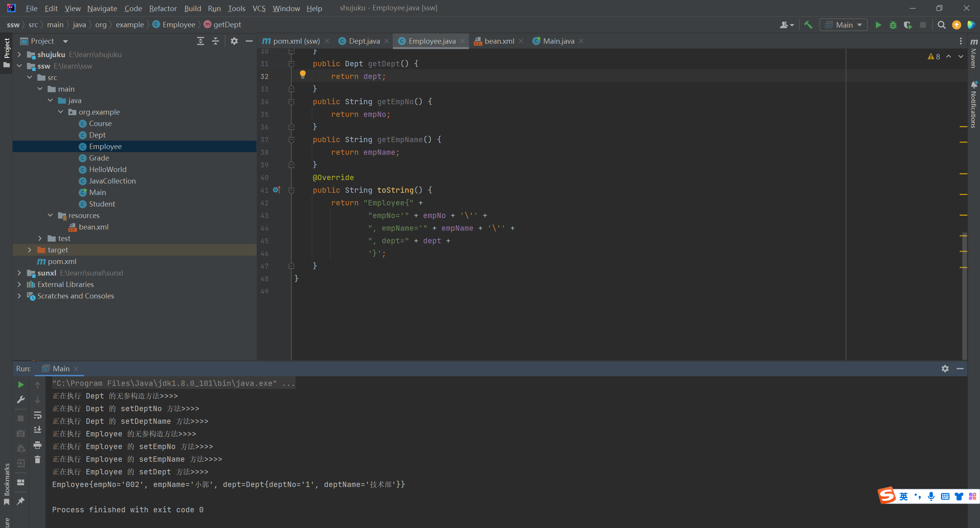Click the Build project hammer icon

coord(808,25)
